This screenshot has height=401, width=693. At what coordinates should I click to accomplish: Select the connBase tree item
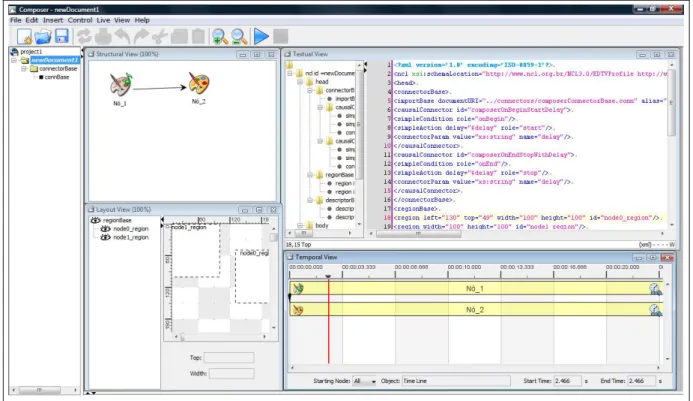pos(56,77)
